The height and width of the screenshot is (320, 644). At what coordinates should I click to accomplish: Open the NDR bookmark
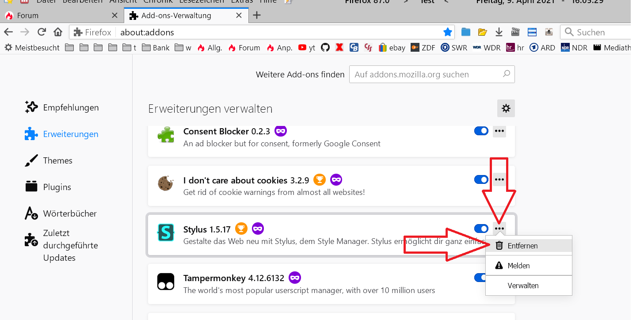pos(574,47)
